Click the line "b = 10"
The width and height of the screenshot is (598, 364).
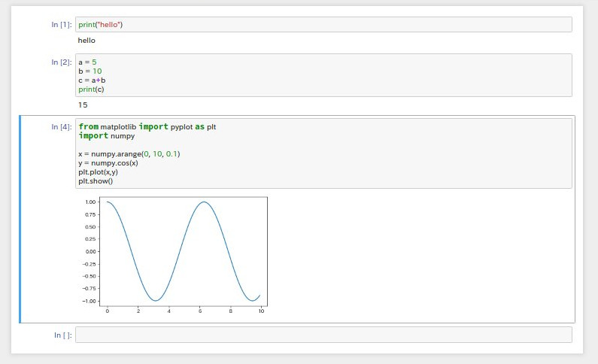pyautogui.click(x=90, y=71)
